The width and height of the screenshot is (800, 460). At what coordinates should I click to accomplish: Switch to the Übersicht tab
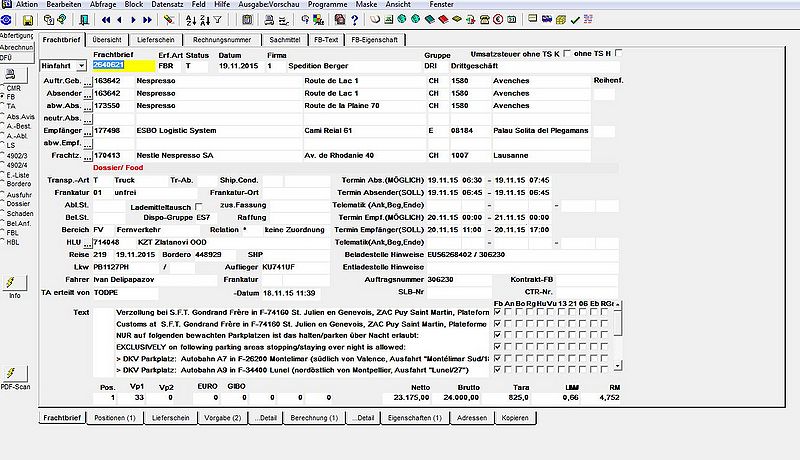click(x=107, y=40)
